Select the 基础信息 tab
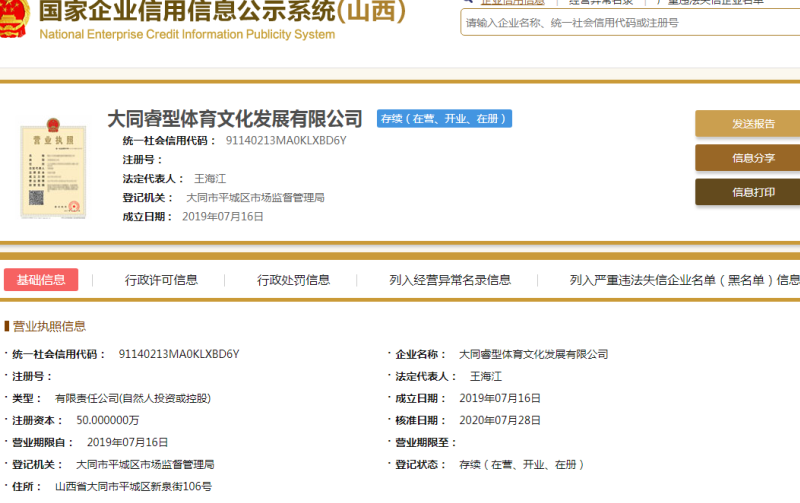Viewport: 800px width, 503px height. (x=41, y=280)
